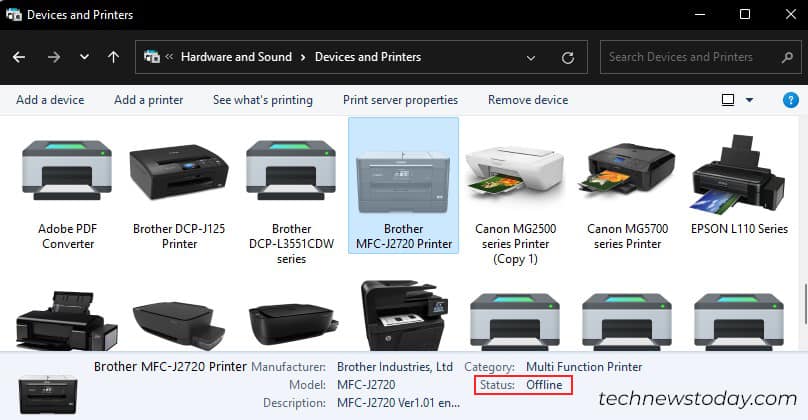Open Print server properties
Image resolution: width=808 pixels, height=420 pixels.
coord(400,100)
